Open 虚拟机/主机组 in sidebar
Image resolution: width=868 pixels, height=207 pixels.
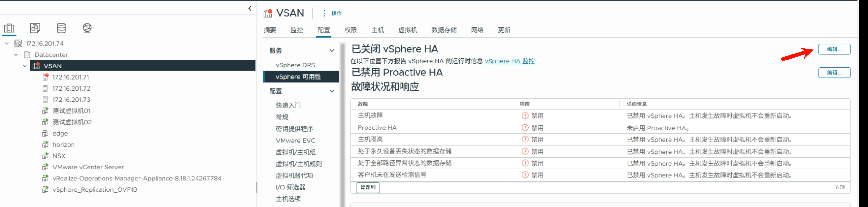pyautogui.click(x=296, y=152)
